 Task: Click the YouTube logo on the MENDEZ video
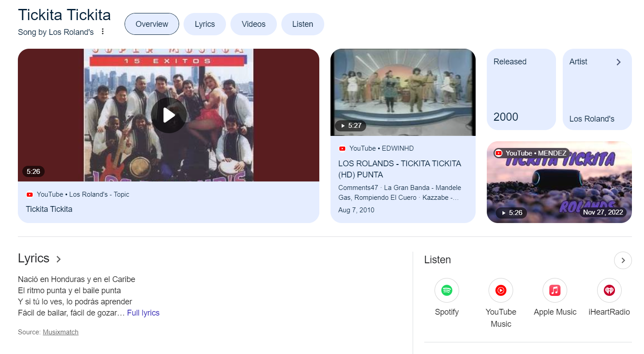coord(499,153)
